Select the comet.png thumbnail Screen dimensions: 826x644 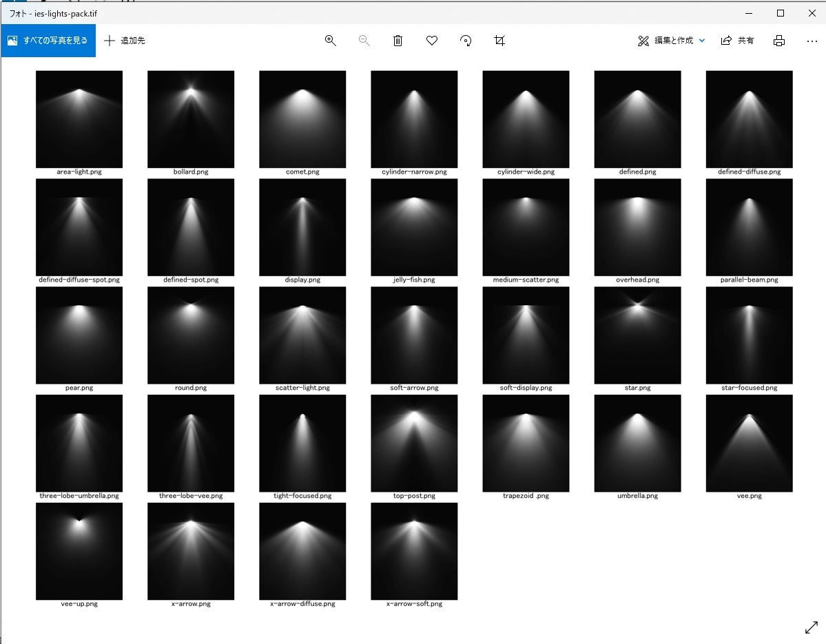302,118
